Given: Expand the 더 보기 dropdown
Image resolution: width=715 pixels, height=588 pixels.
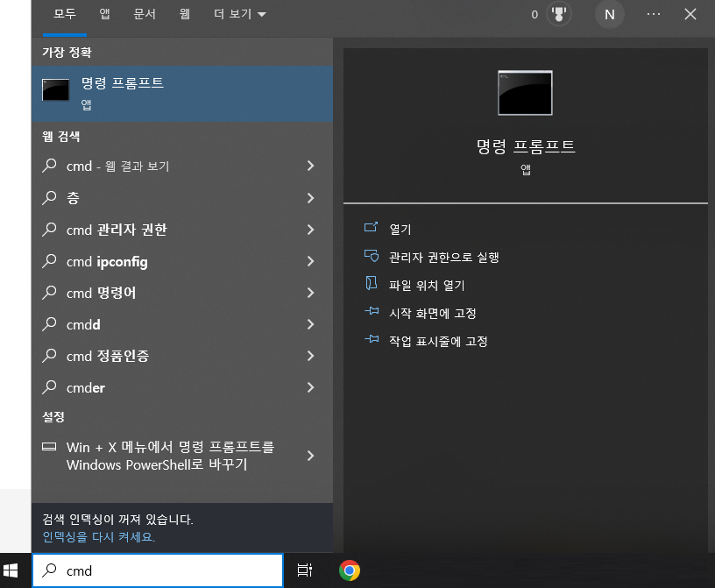Looking at the screenshot, I should [x=240, y=15].
